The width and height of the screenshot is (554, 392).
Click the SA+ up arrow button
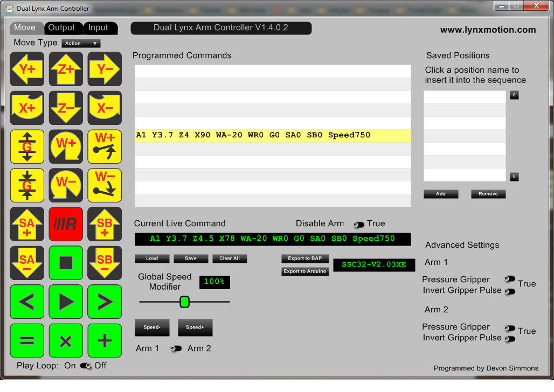(x=27, y=224)
